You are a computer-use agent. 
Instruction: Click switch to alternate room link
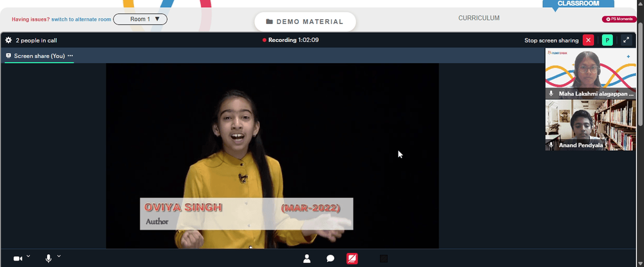pyautogui.click(x=81, y=19)
